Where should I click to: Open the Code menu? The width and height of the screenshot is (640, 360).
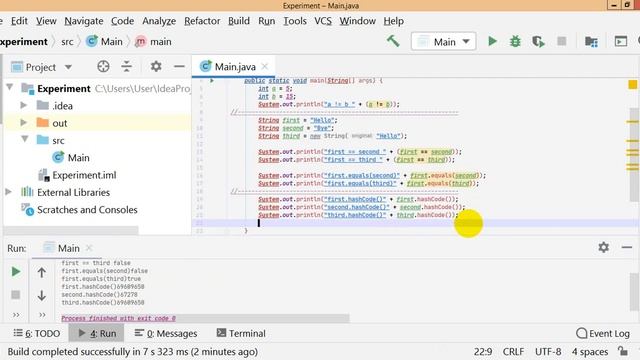tap(122, 21)
